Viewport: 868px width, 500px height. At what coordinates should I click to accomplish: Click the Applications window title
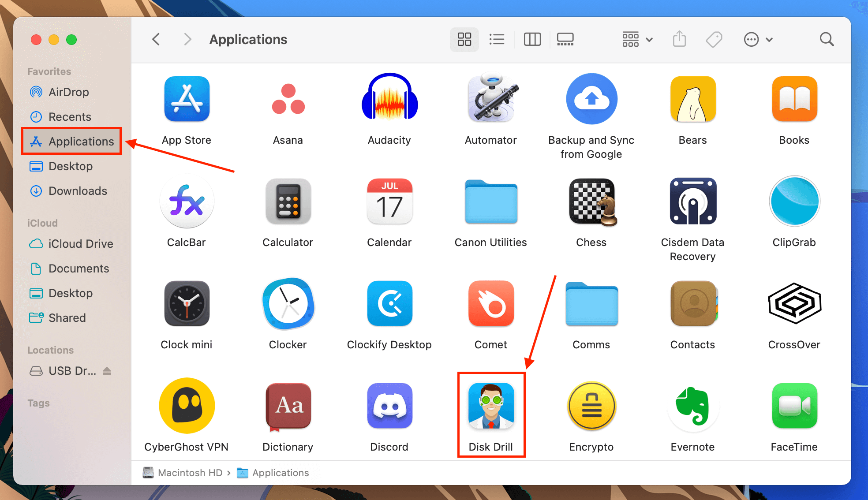pos(248,40)
